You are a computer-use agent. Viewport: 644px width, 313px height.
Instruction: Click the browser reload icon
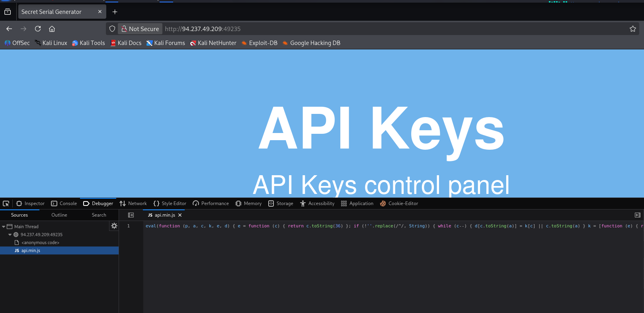coord(38,29)
